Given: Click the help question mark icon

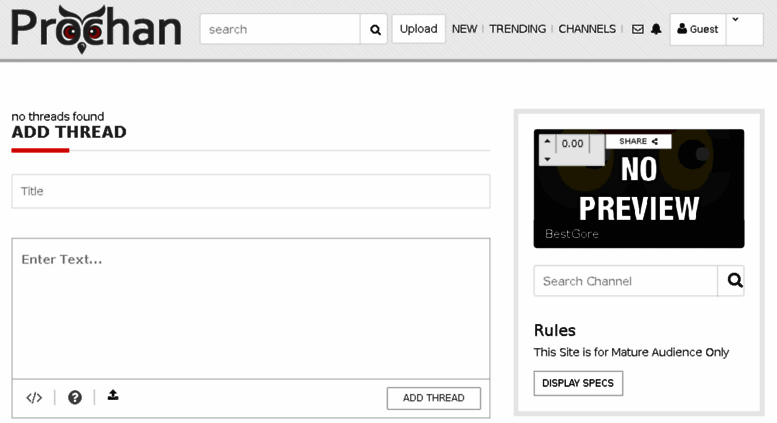Looking at the screenshot, I should 75,398.
